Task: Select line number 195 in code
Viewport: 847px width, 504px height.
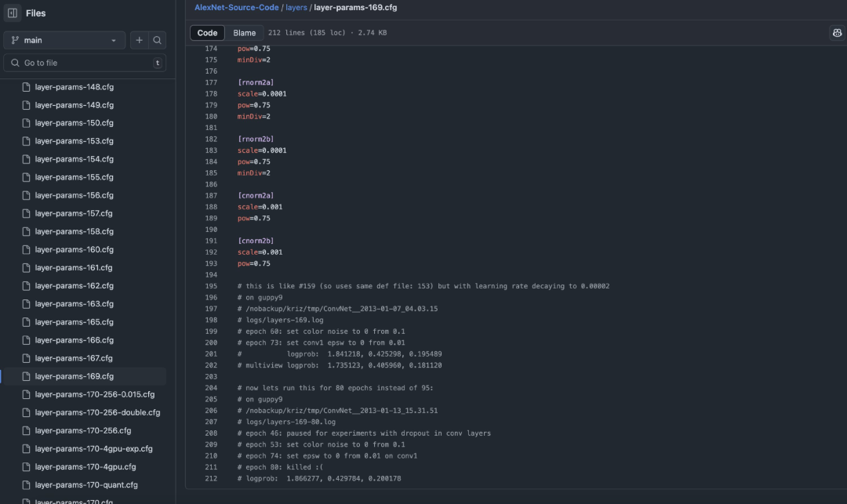Action: coord(211,286)
